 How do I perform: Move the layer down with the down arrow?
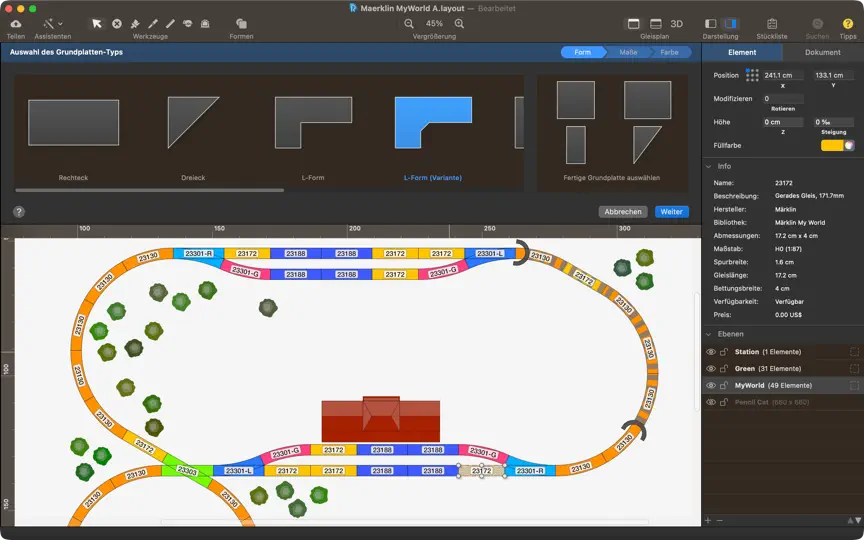point(857,520)
